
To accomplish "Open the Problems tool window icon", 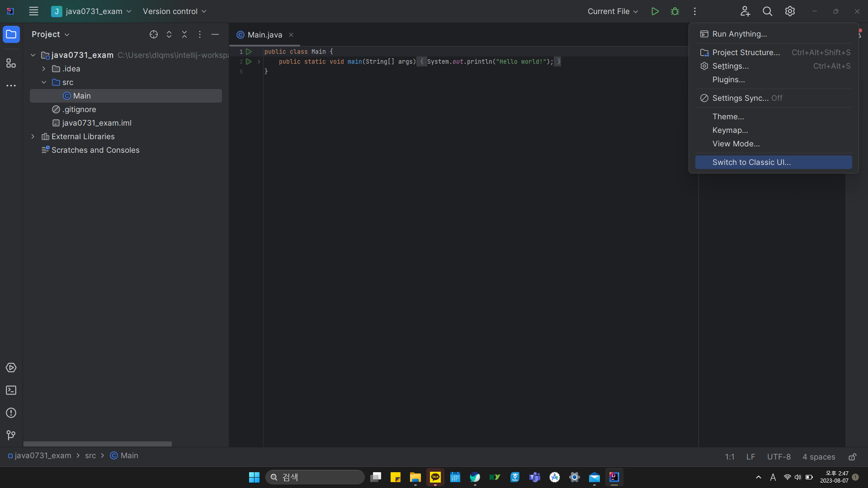I will pos(11,413).
